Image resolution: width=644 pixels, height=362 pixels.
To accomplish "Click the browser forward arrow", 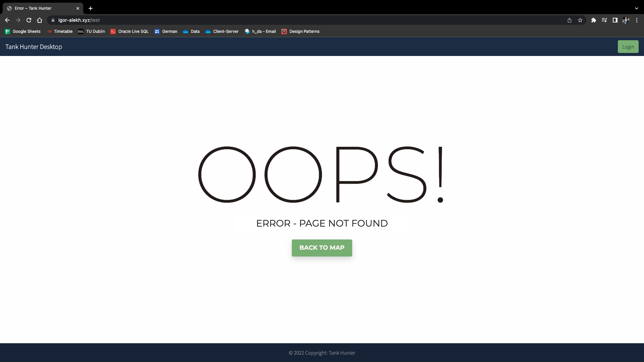I will (18, 20).
